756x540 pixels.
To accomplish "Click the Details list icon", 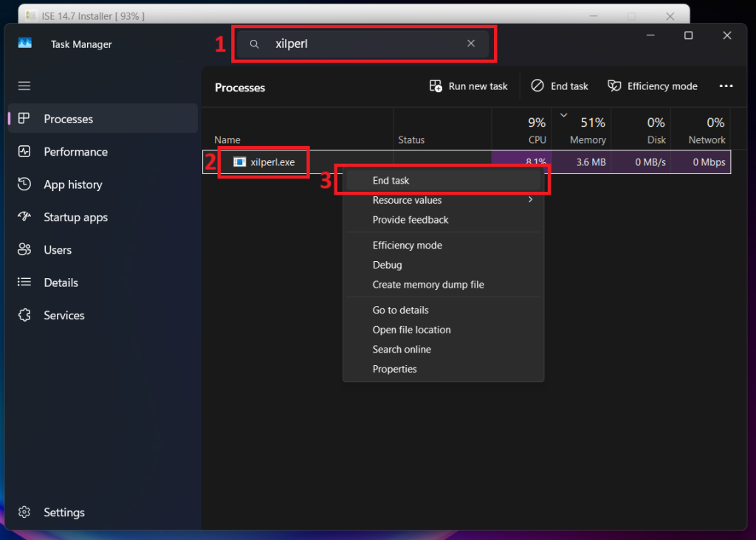I will pyautogui.click(x=24, y=282).
